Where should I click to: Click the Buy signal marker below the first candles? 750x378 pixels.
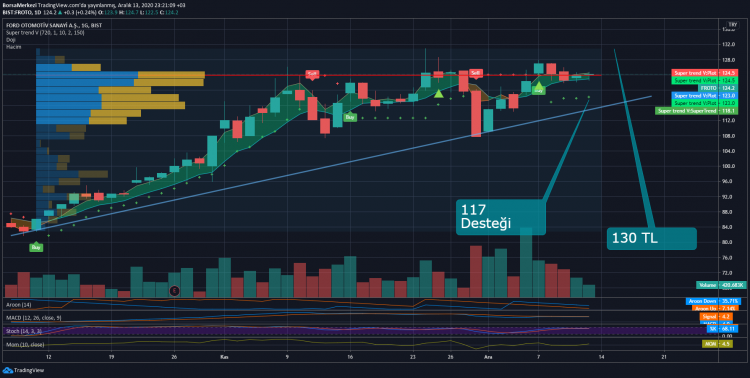(36, 247)
